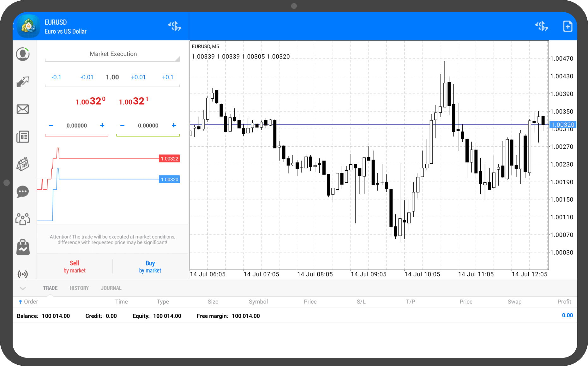
Task: Switch to the JOURNAL tab
Action: tap(111, 288)
